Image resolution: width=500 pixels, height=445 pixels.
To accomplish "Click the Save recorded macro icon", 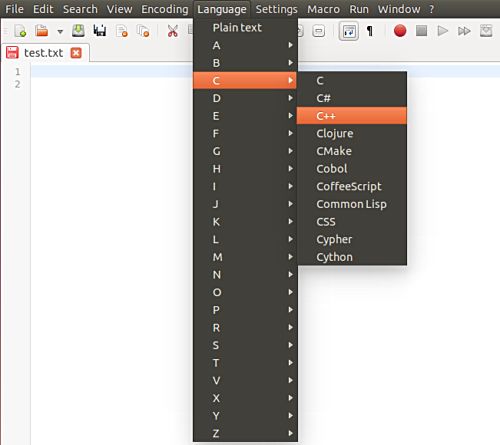I will (x=486, y=31).
